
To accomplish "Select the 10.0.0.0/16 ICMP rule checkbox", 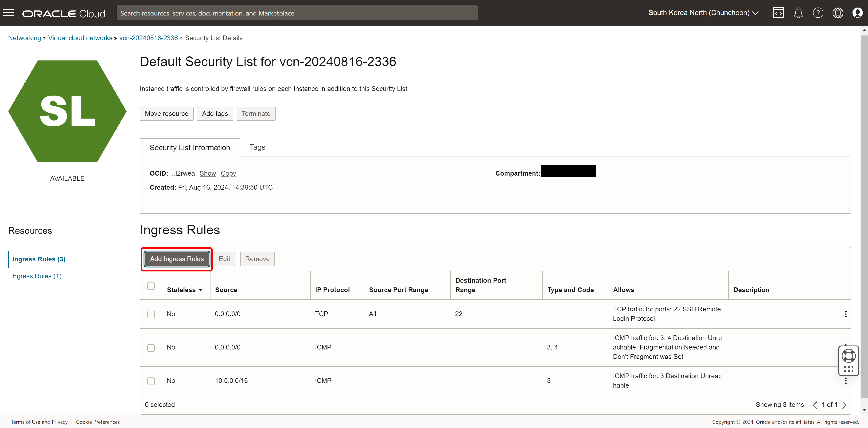I will tap(151, 381).
